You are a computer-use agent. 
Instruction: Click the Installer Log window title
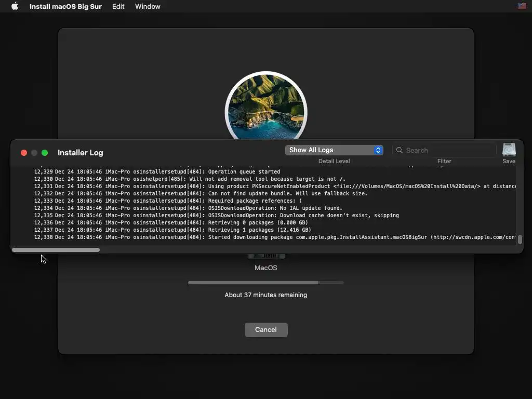(x=81, y=153)
